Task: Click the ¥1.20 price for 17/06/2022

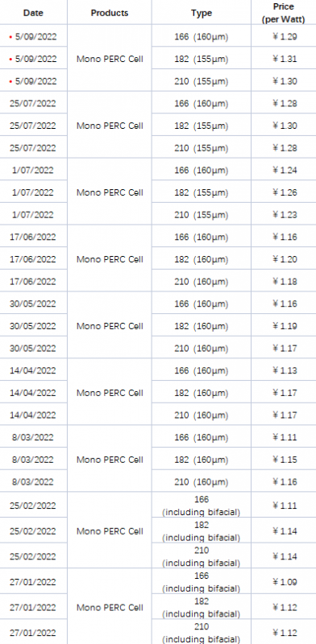Action: (x=284, y=259)
